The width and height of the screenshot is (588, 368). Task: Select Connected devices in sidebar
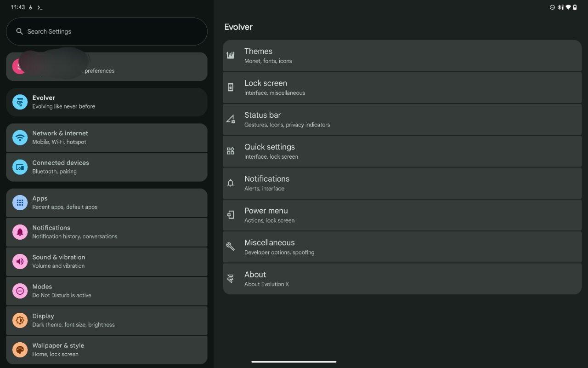[107, 167]
